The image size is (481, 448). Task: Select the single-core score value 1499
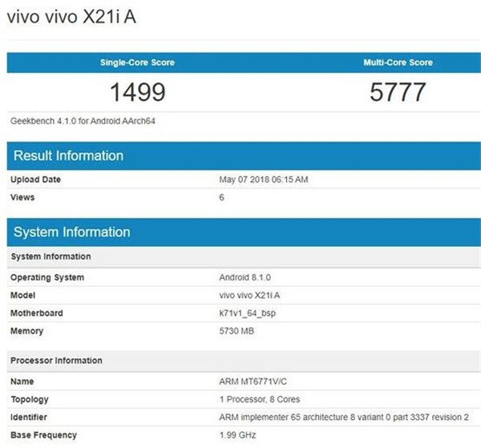[x=137, y=92]
